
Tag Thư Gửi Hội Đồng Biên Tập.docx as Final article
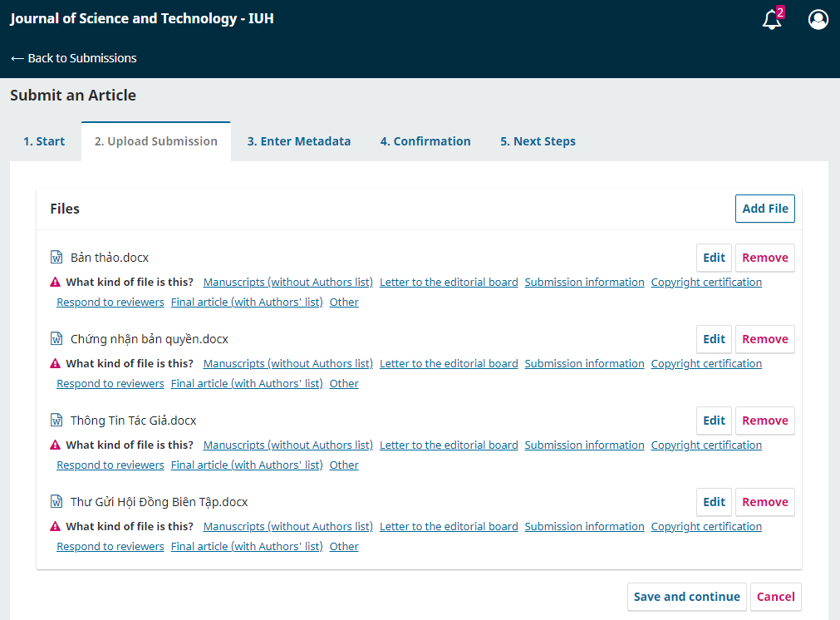pyautogui.click(x=247, y=547)
